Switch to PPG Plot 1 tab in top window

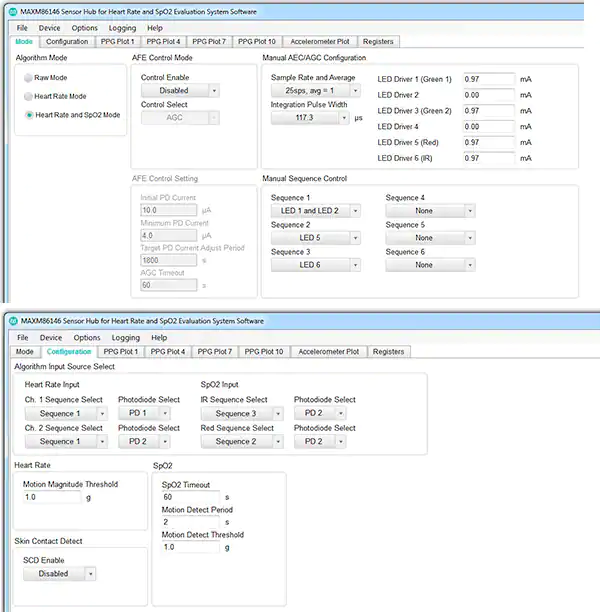point(118,41)
